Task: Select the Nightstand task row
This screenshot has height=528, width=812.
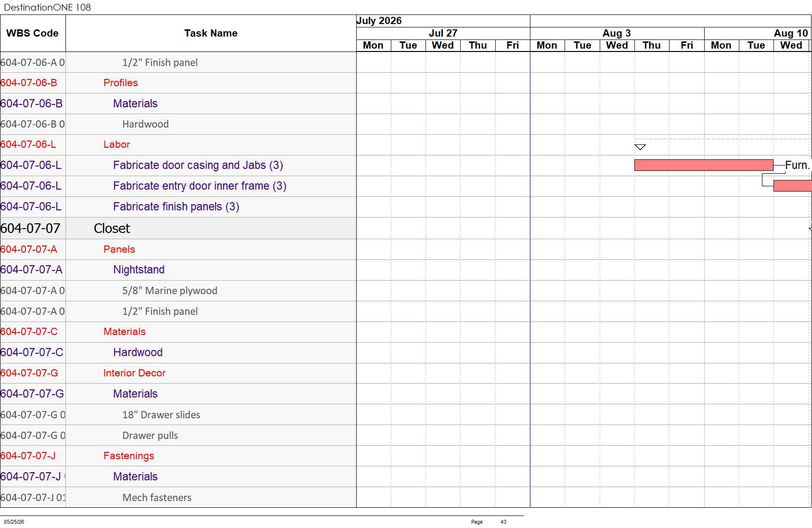Action: [178, 270]
